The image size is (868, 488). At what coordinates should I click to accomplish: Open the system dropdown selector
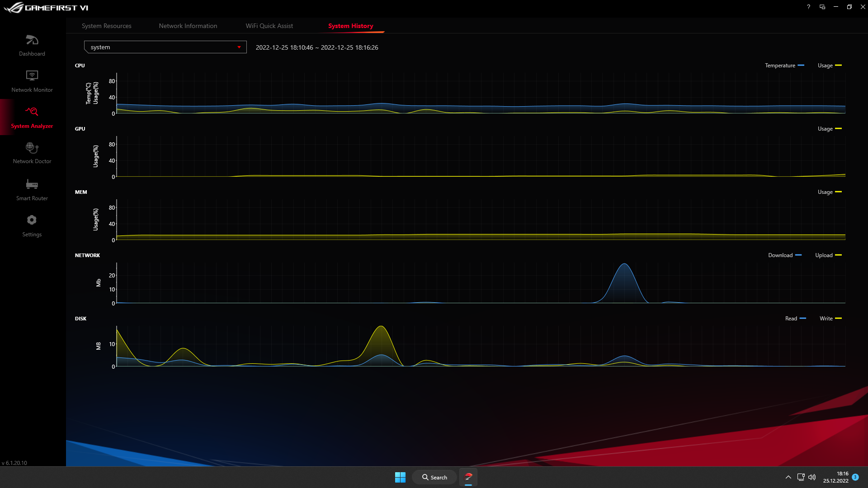165,47
